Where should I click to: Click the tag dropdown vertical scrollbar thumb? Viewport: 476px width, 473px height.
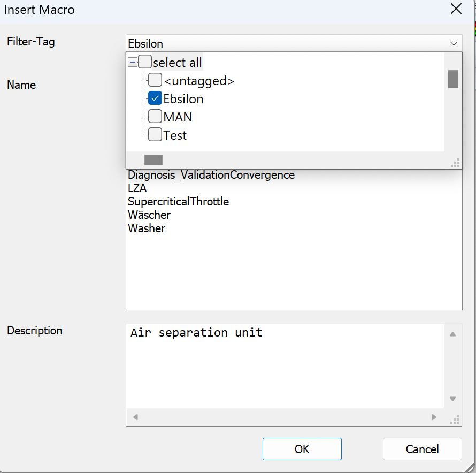[x=453, y=79]
